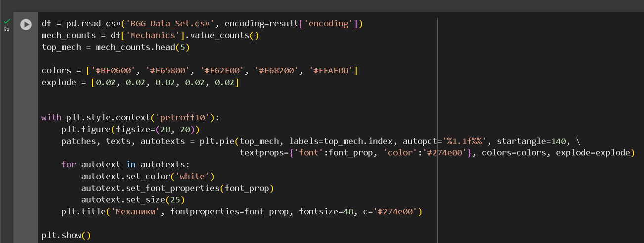Place cursor on the plt.show() line
This screenshot has height=243, width=644.
pyautogui.click(x=66, y=235)
